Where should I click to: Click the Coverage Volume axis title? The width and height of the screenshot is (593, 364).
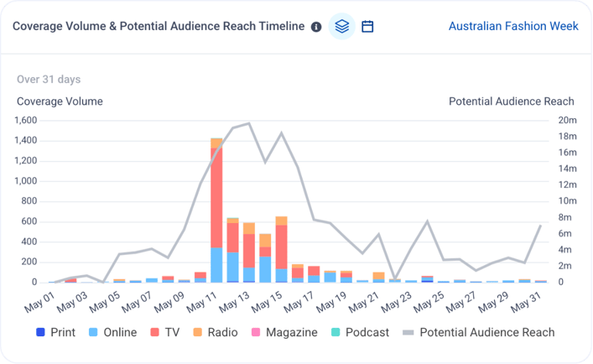[60, 101]
